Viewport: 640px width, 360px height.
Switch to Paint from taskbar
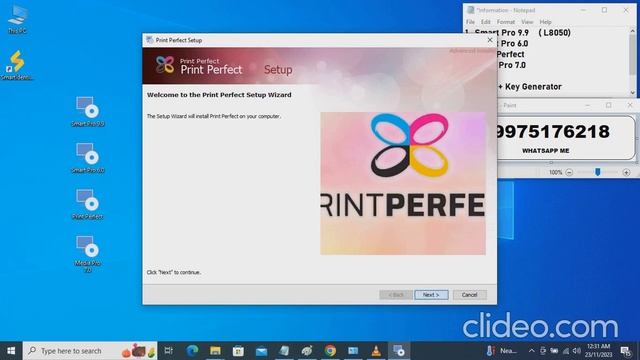tap(307, 351)
